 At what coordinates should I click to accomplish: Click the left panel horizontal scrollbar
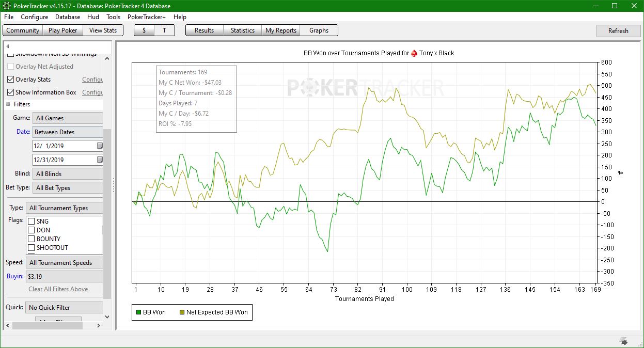[48, 326]
